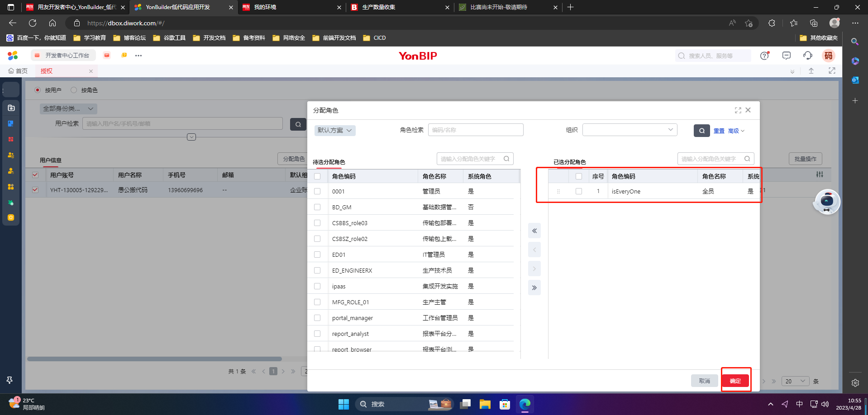The image size is (868, 415).
Task: Open the assistant robot floating icon
Action: [827, 202]
